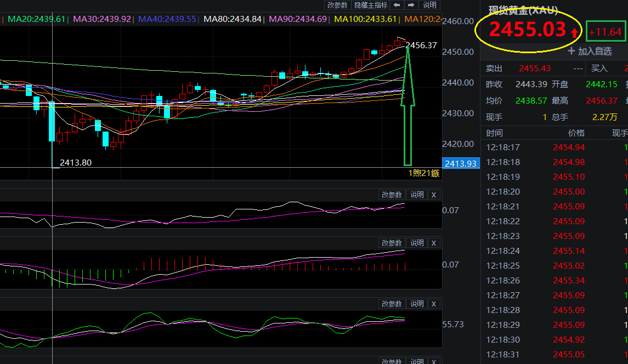Click the right arrow button in chart toolbar
This screenshot has width=628, height=364.
(411, 5)
